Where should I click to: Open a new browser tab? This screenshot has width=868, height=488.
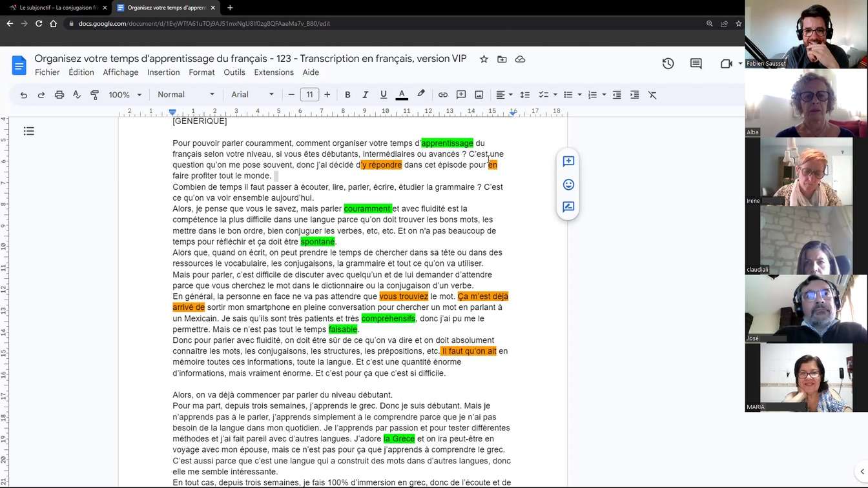pos(230,8)
